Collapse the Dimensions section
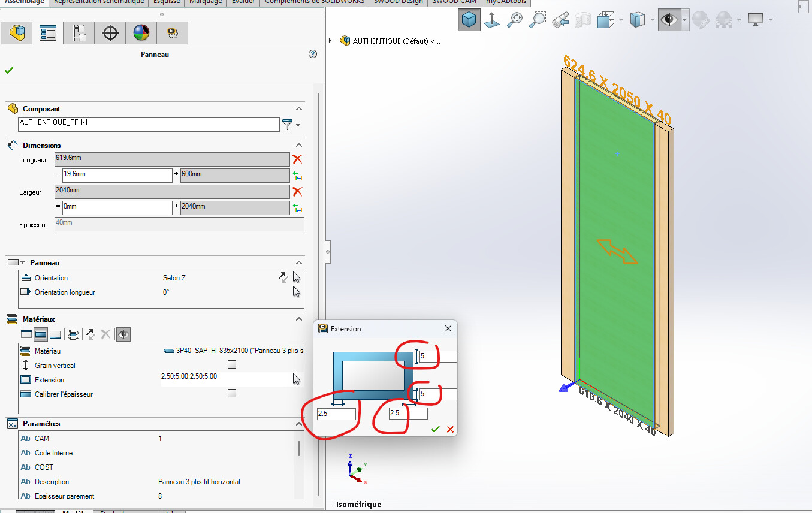812x513 pixels. point(299,145)
